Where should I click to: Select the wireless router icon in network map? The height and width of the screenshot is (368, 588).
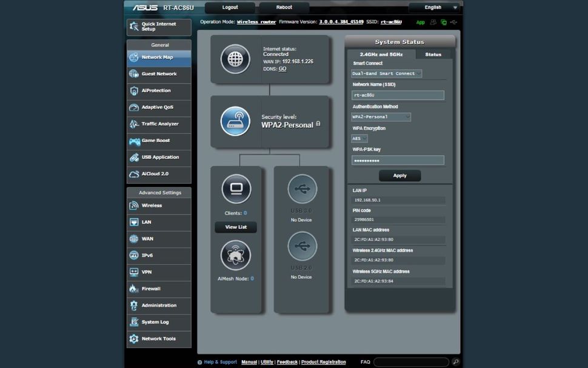(235, 121)
